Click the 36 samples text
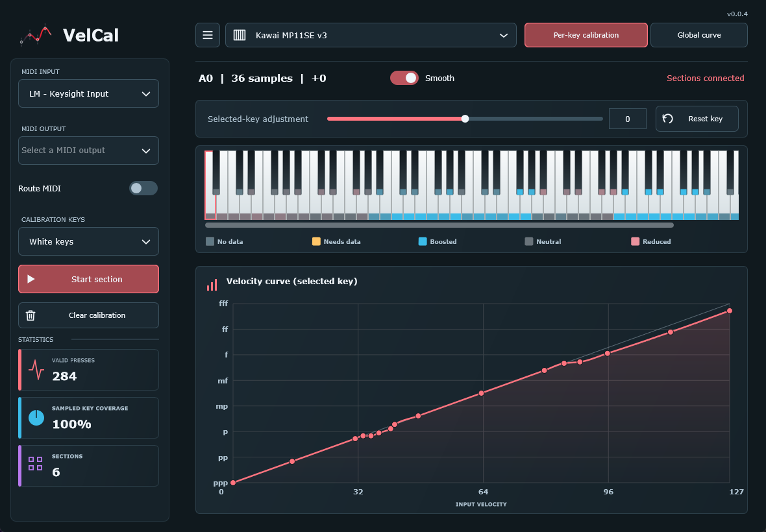Viewport: 766px width, 532px height. [262, 78]
